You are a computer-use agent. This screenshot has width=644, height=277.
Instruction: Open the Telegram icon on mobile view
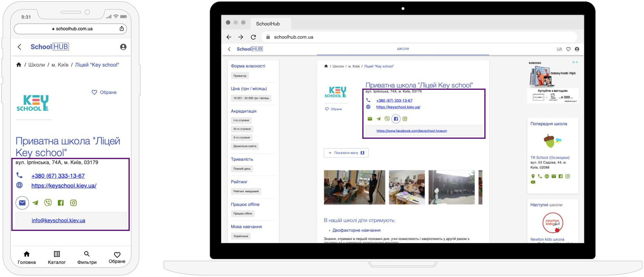(35, 203)
